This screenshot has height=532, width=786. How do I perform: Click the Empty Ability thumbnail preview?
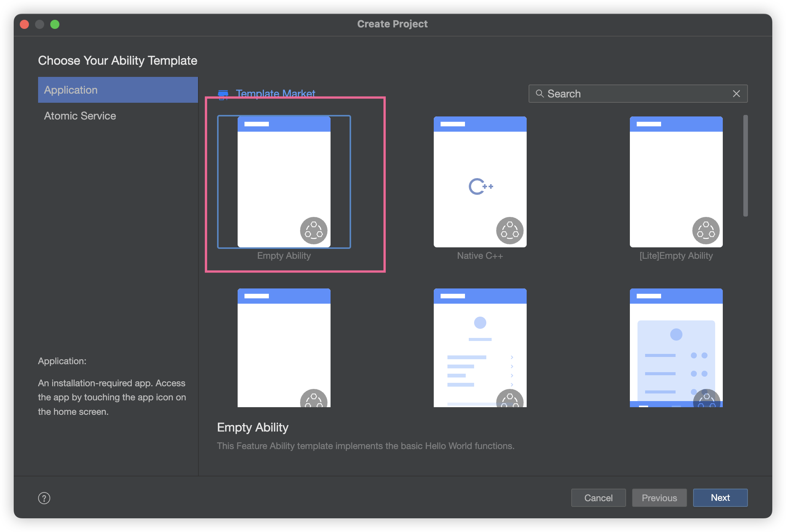[x=284, y=181]
